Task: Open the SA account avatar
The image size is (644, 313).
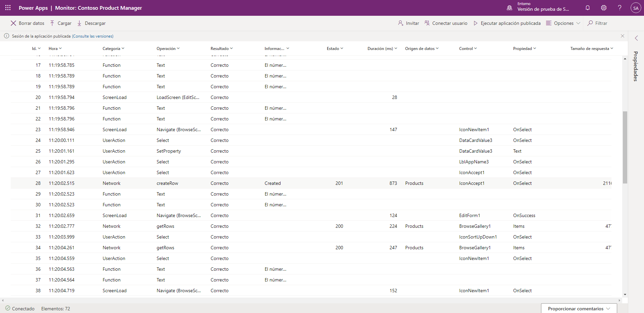Action: [x=636, y=8]
